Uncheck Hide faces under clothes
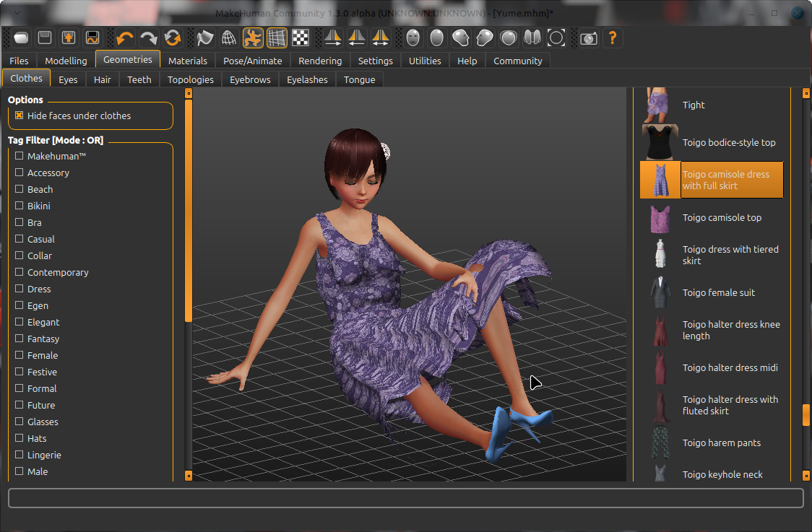Viewport: 812px width, 532px height. (17, 115)
